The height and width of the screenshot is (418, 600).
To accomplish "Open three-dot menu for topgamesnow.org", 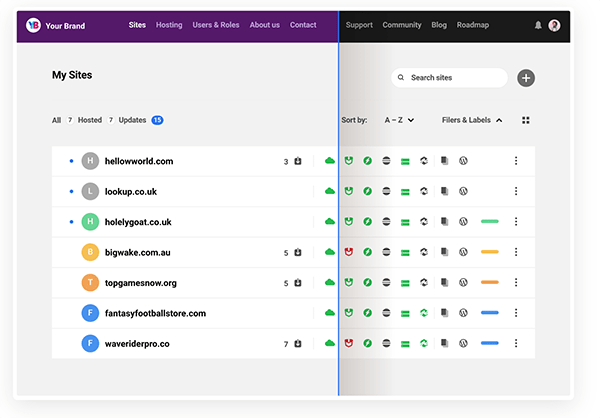I will [x=516, y=283].
